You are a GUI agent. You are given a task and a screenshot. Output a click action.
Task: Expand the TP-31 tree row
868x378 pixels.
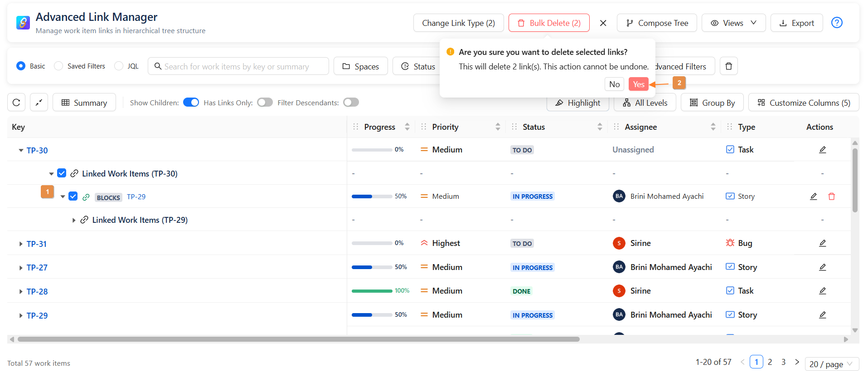point(21,244)
